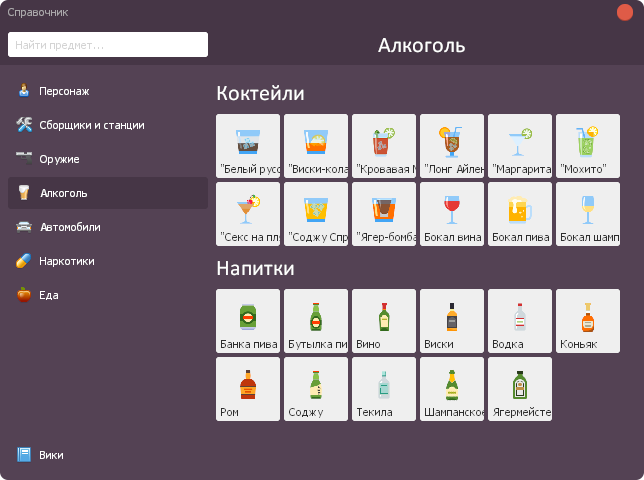
Task: Open the Водка bottle item
Action: pyautogui.click(x=520, y=321)
